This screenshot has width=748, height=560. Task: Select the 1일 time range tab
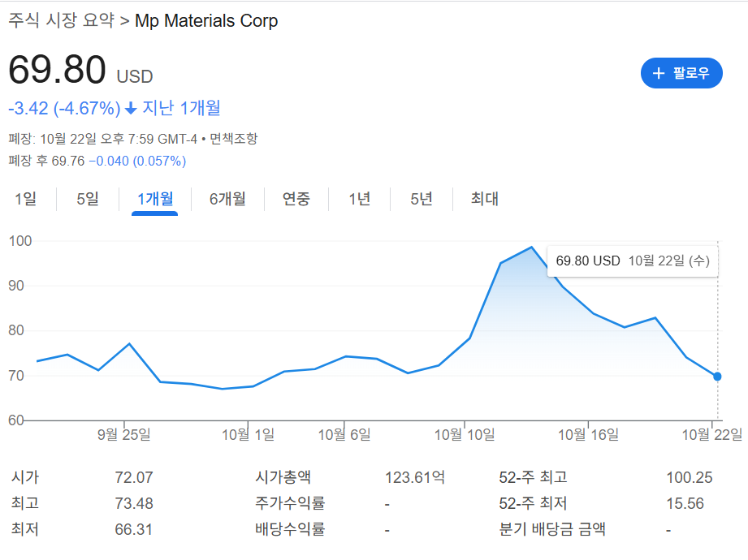point(27,198)
